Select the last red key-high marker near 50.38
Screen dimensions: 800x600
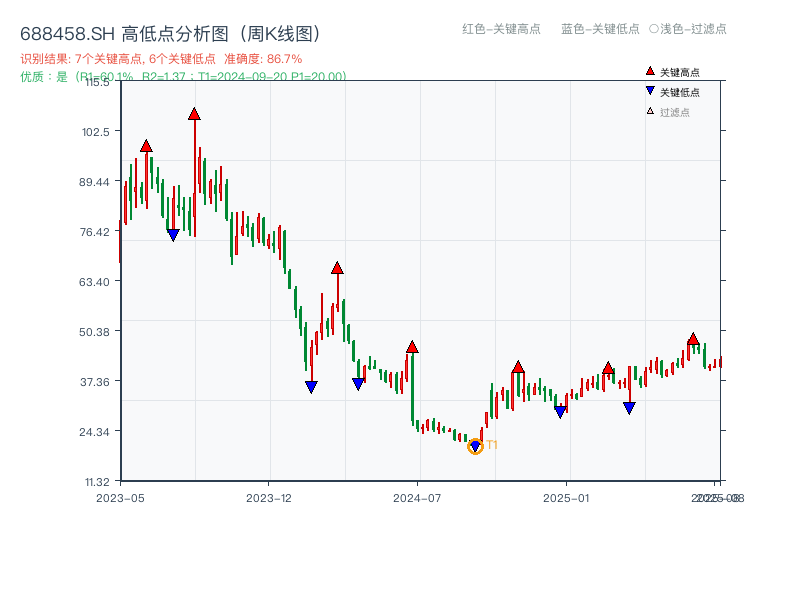click(693, 339)
